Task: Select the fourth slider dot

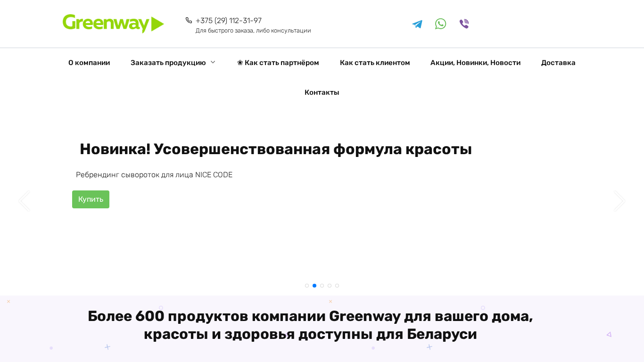Action: point(330,286)
